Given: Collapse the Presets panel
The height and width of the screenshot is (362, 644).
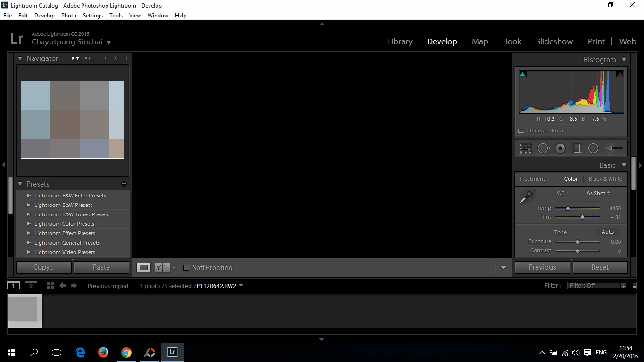Looking at the screenshot, I should [20, 184].
